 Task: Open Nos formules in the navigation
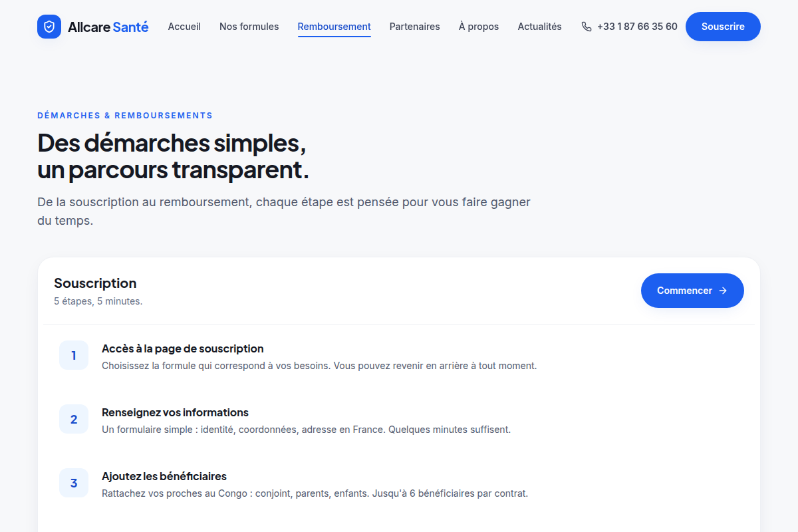pos(249,27)
